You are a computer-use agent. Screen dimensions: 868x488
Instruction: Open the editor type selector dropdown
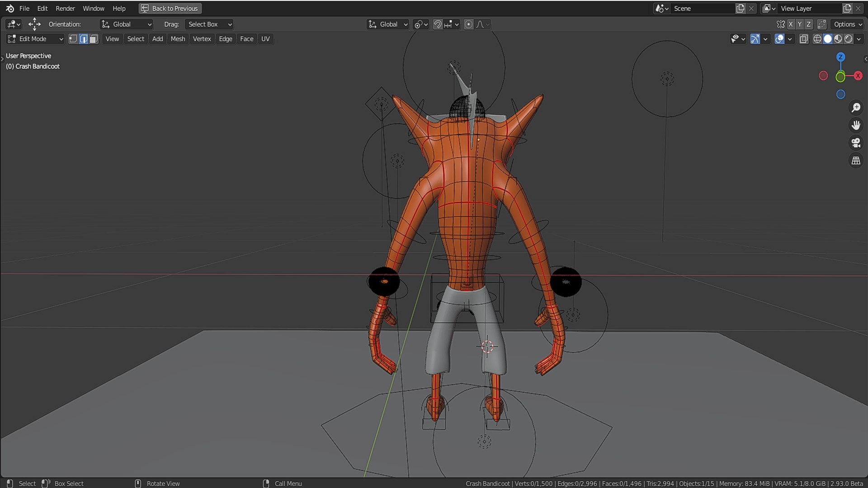click(x=14, y=24)
